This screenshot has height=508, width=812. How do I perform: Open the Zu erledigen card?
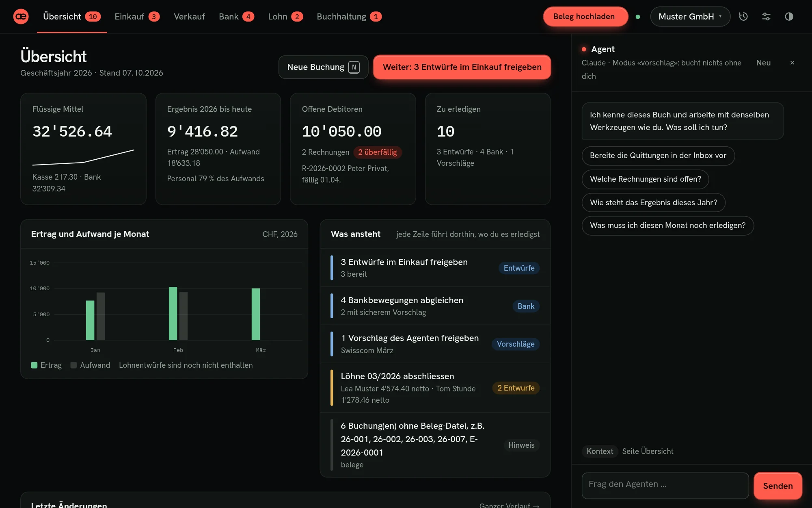point(488,149)
